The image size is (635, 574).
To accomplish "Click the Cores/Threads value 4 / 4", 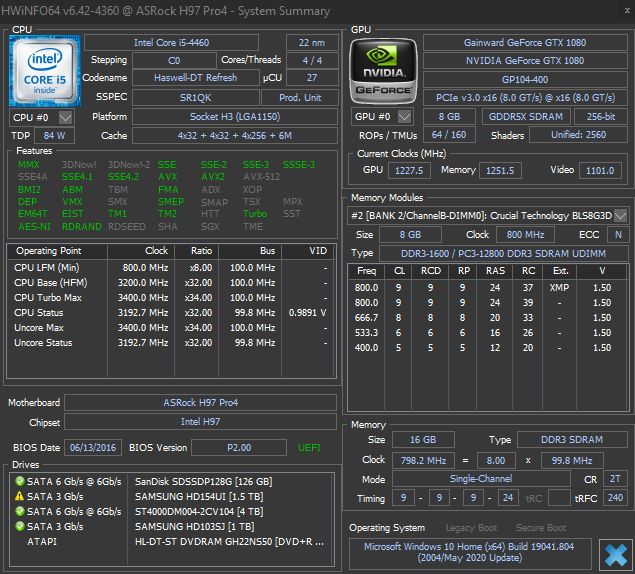I will click(312, 60).
